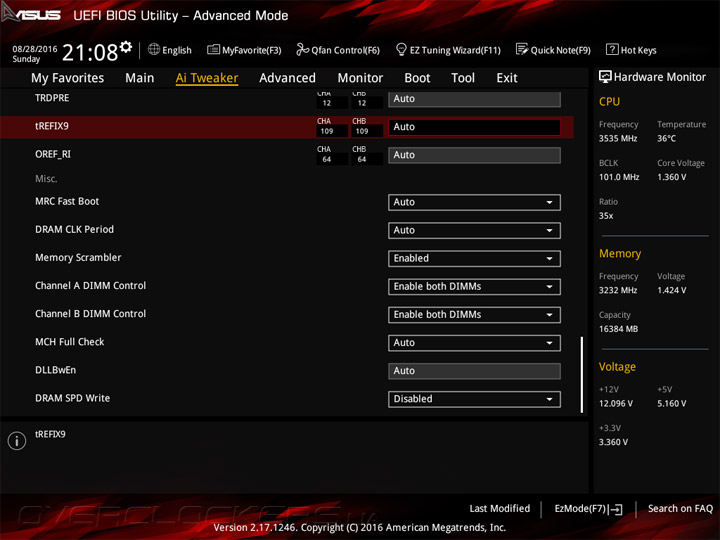Select the Ai Tweaker tab
720x540 pixels.
207,78
